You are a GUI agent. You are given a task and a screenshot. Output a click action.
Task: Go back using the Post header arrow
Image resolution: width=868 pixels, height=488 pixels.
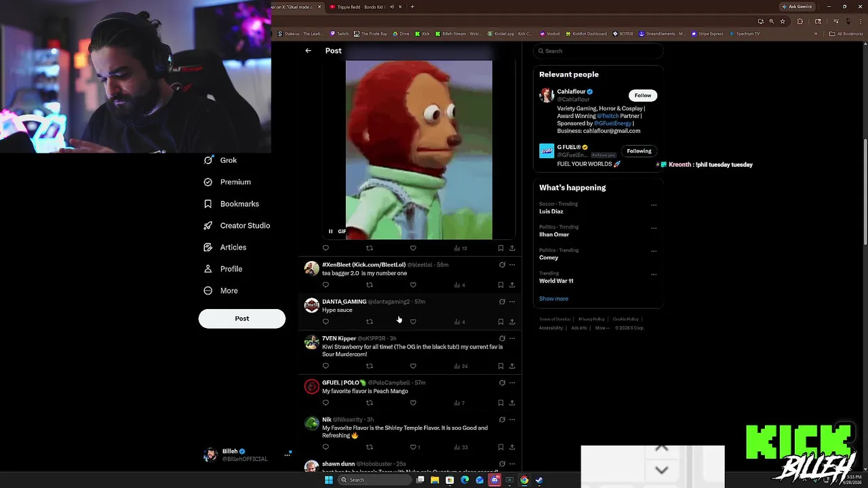[308, 51]
